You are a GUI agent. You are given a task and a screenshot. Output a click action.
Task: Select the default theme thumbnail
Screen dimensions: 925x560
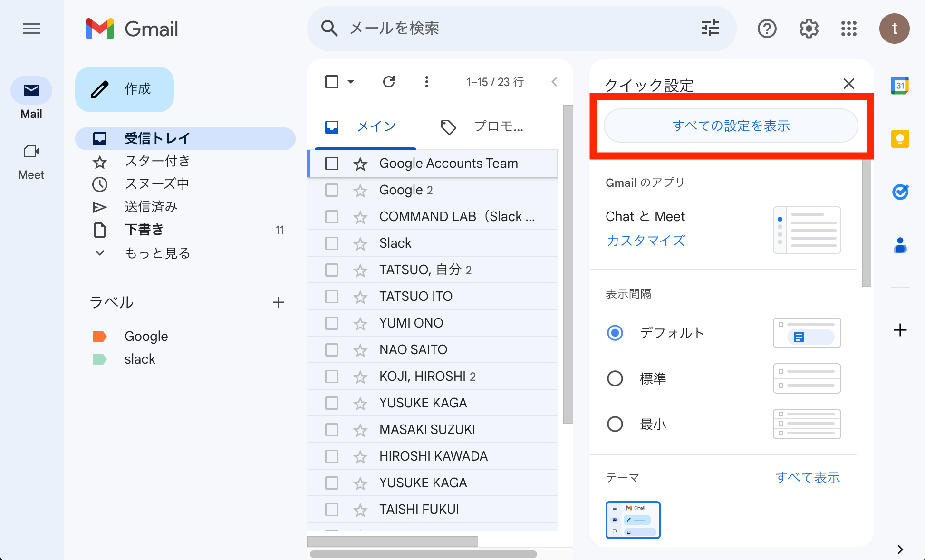633,520
